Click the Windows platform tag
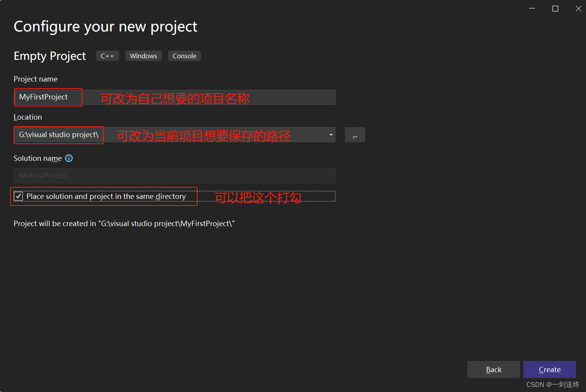The height and width of the screenshot is (392, 586). tap(143, 56)
